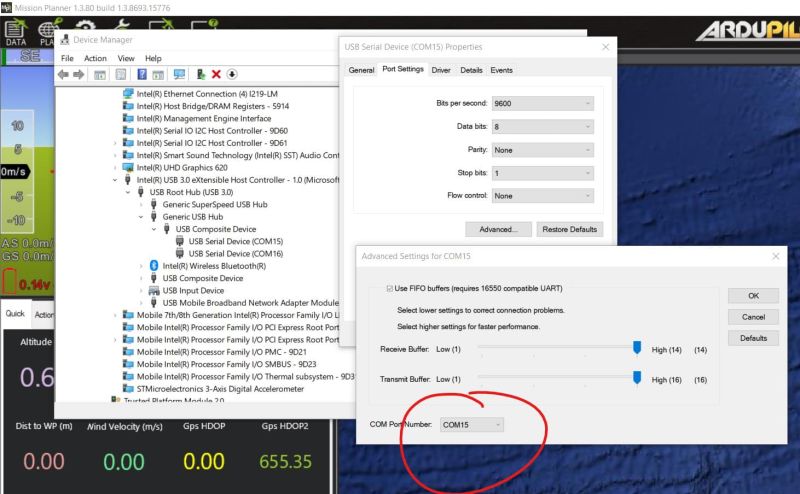Expand Intel Smart Sound Technology Audio node

115,156
